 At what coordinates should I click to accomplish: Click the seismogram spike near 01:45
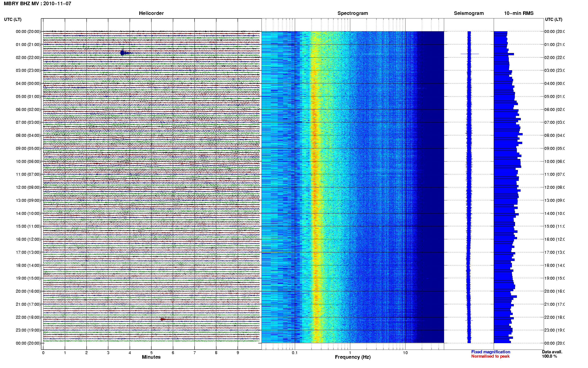pyautogui.click(x=470, y=54)
